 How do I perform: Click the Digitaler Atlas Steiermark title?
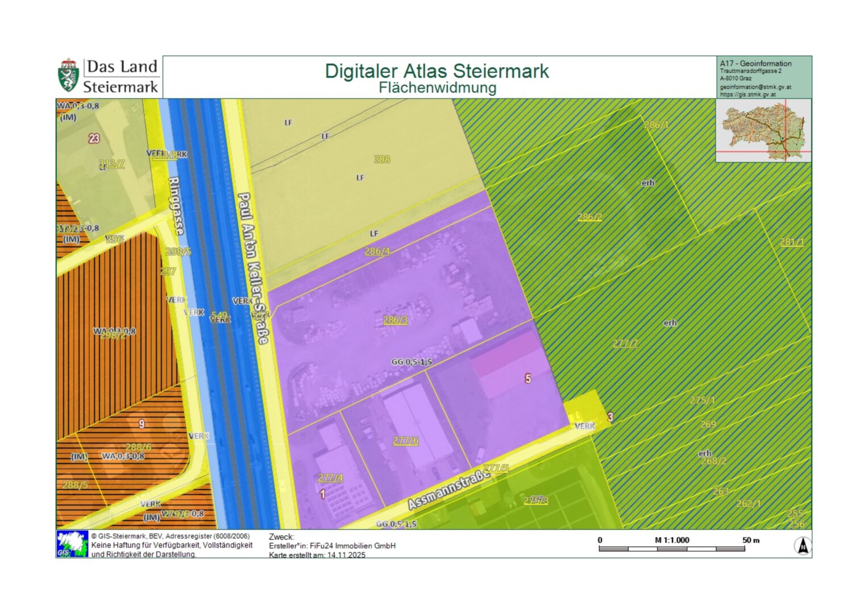tap(437, 71)
